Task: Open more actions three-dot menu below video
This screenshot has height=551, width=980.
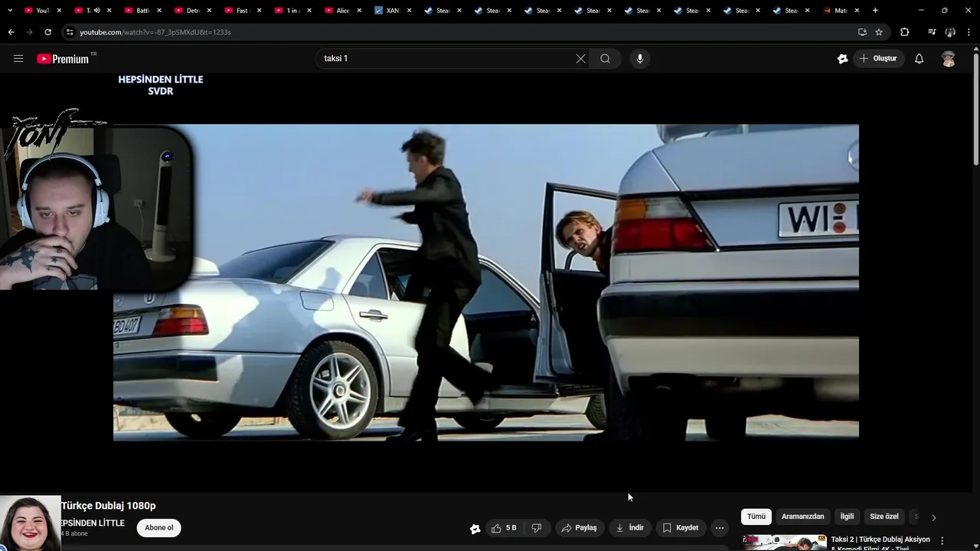Action: click(x=719, y=528)
